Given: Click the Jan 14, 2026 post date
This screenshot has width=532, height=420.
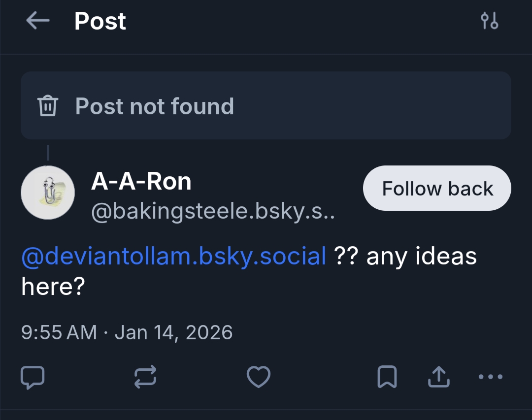Looking at the screenshot, I should [x=173, y=332].
